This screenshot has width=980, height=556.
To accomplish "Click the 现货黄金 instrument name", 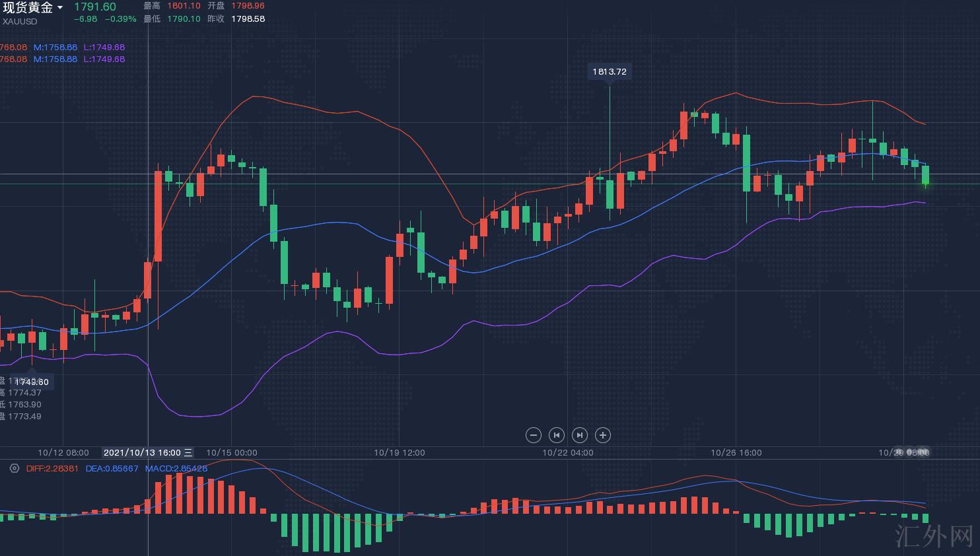I will click(28, 8).
